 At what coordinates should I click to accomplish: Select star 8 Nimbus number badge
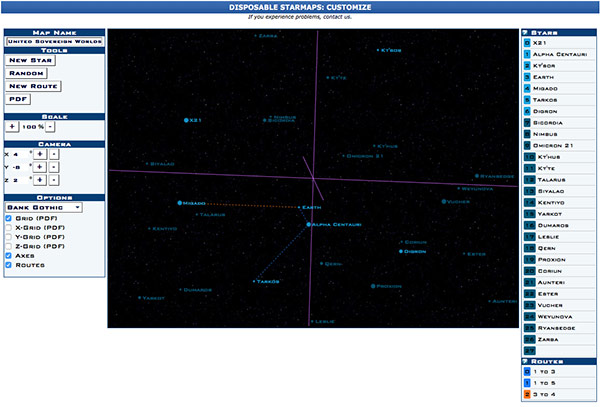point(527,134)
